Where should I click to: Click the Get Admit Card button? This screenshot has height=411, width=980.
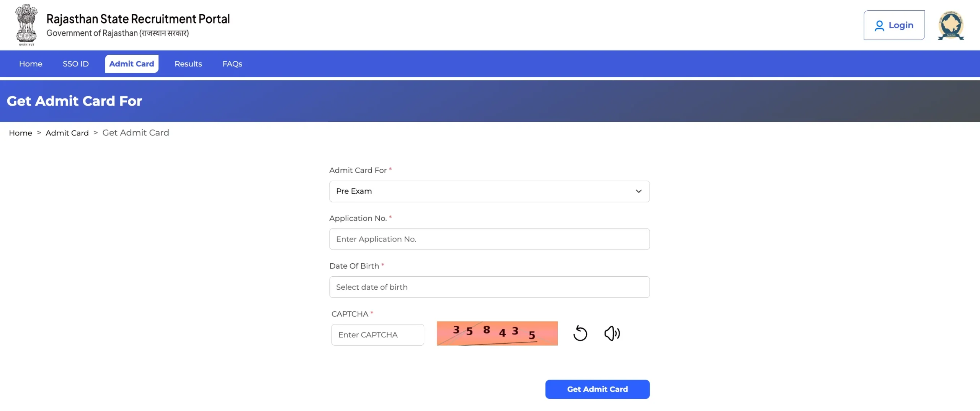597,389
